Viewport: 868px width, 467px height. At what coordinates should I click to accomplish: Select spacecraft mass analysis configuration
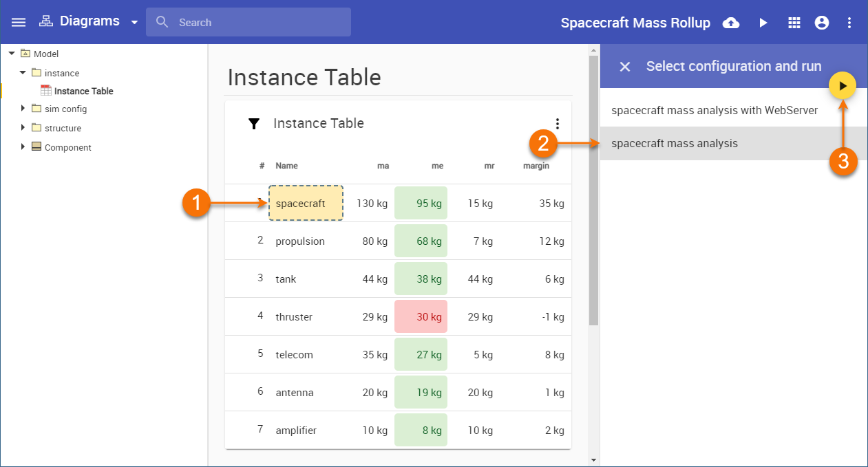click(x=675, y=143)
